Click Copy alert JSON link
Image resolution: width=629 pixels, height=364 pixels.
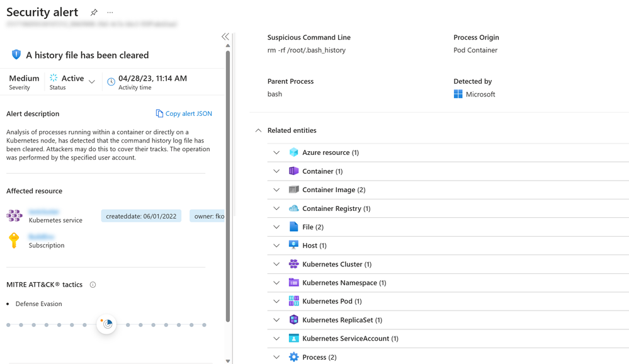[x=183, y=113]
